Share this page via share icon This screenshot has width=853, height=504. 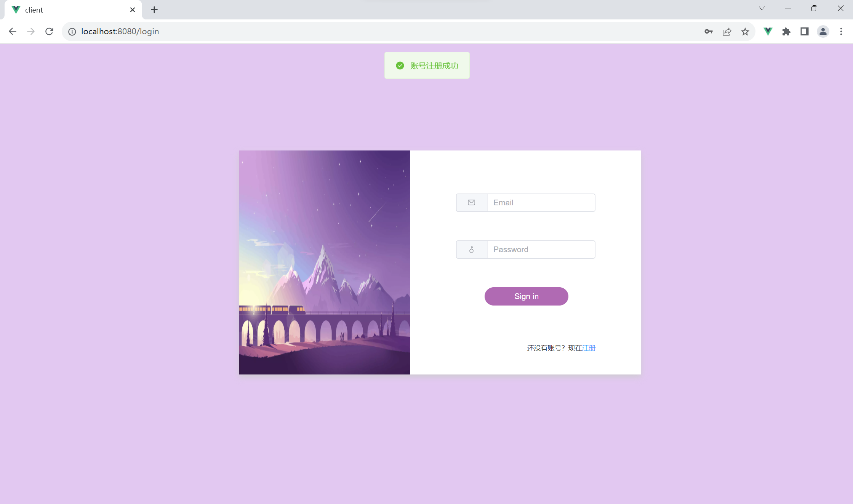[x=727, y=32]
